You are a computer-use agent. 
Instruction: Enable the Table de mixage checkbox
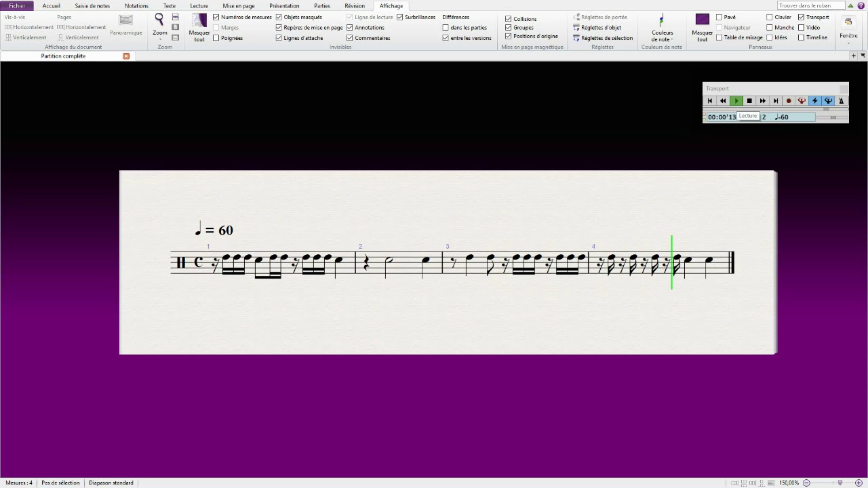click(719, 38)
